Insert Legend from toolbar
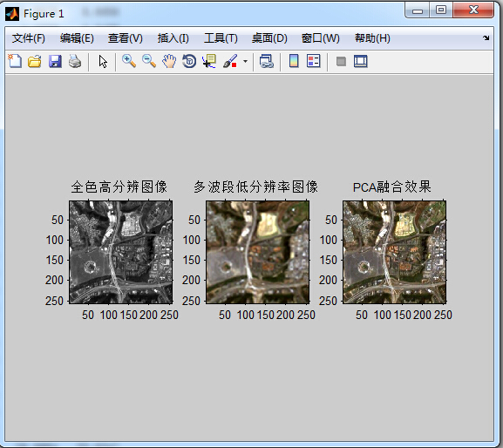 (x=314, y=61)
